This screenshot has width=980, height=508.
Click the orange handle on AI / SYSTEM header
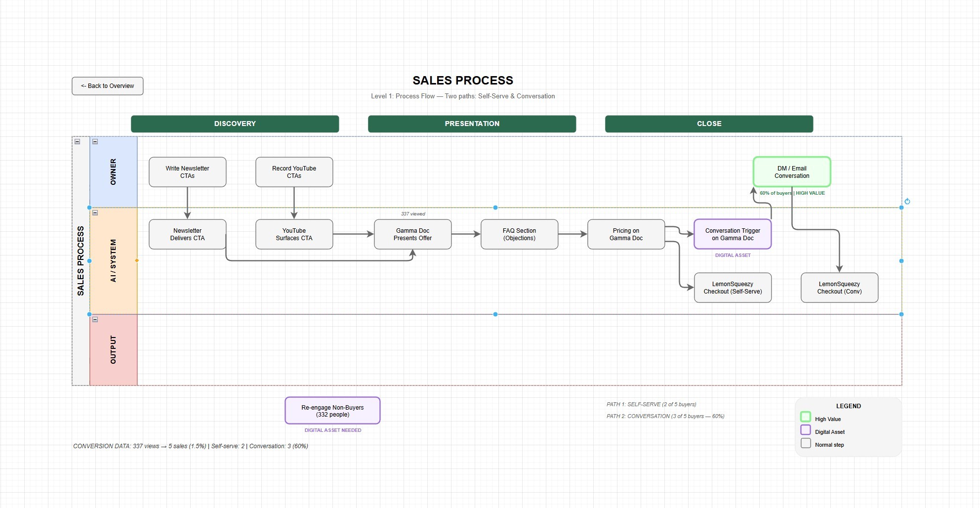coord(137,260)
